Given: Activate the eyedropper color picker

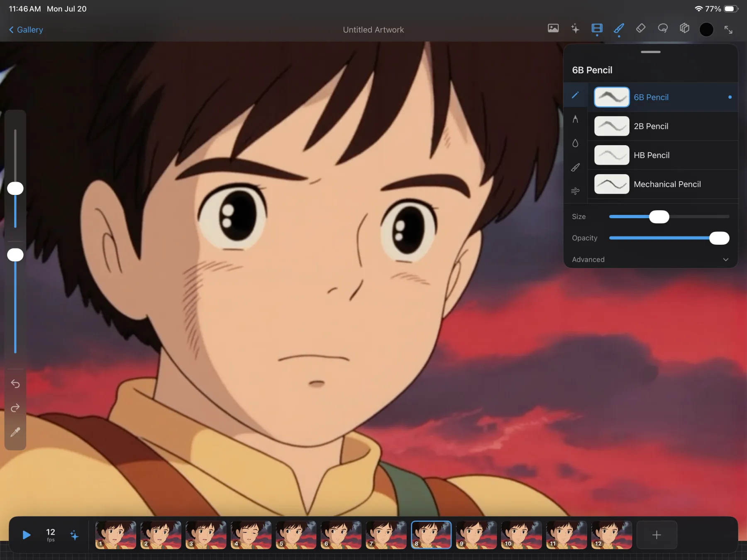Looking at the screenshot, I should (15, 432).
